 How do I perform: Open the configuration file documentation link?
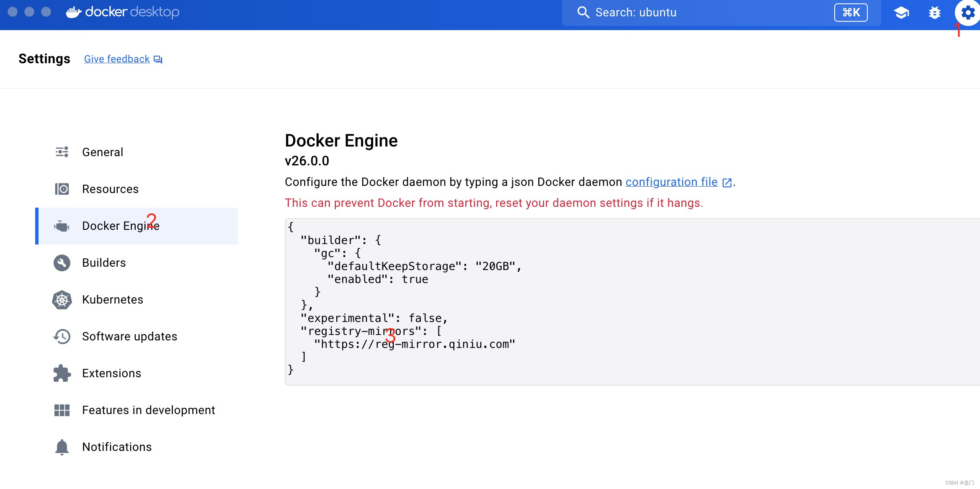(x=671, y=182)
